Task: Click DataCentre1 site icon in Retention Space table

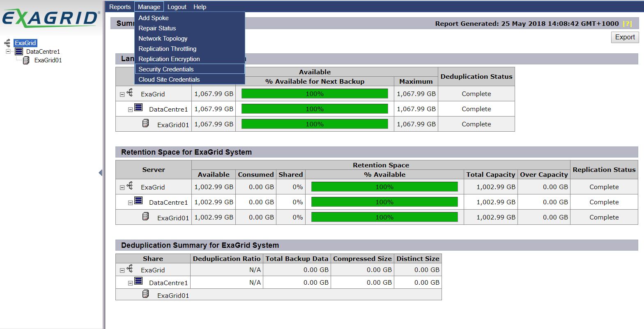Action: pos(138,201)
